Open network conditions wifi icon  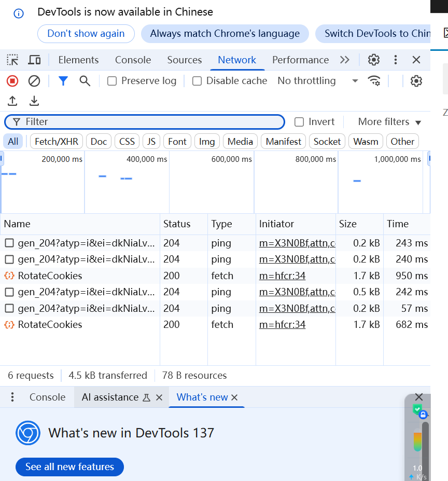374,81
